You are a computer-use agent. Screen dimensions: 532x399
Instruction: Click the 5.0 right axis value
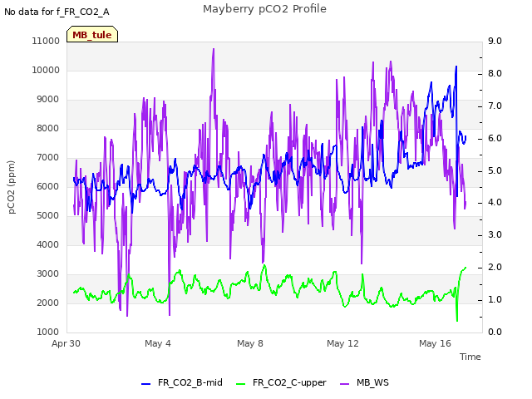(495, 170)
